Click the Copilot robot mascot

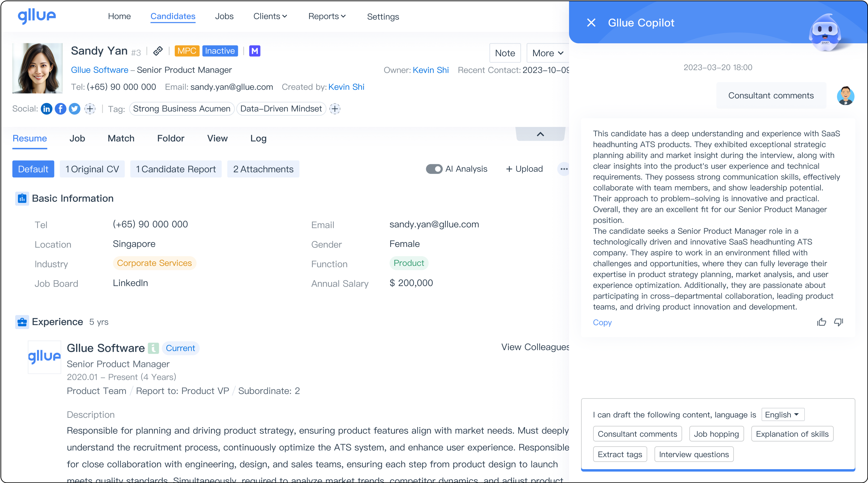click(825, 33)
